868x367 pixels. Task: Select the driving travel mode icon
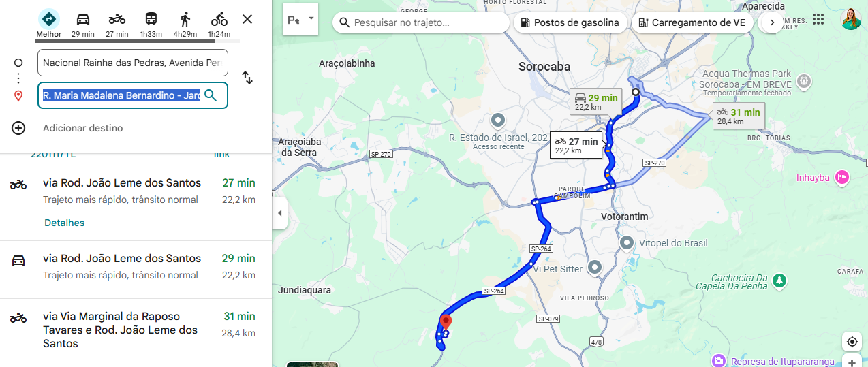coord(82,20)
